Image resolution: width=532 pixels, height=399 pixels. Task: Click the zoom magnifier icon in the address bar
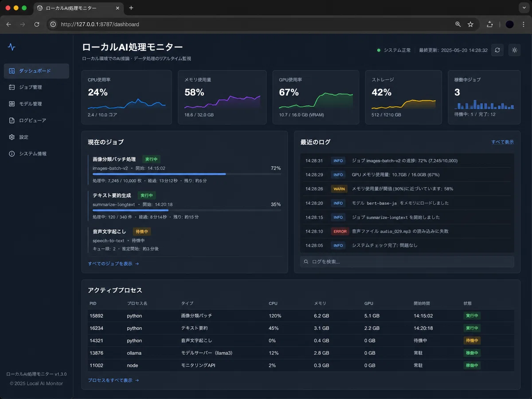coord(458,24)
